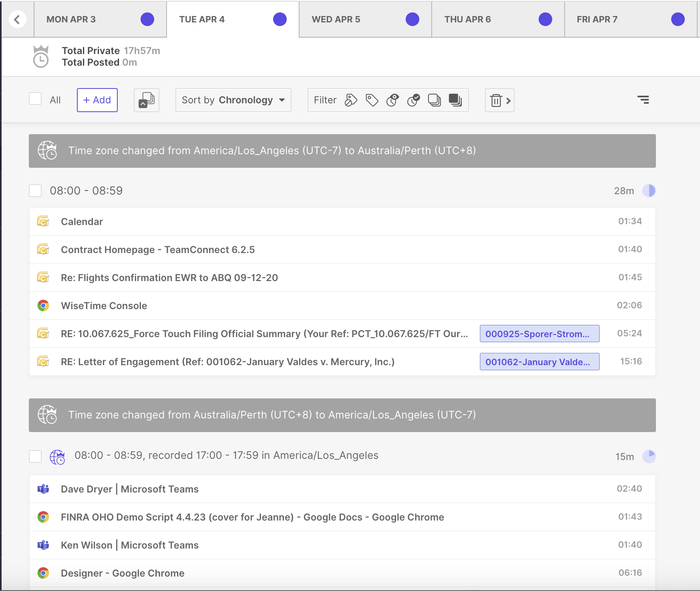This screenshot has width=700, height=591.
Task: Click the crown clock totals icon
Action: pos(40,56)
